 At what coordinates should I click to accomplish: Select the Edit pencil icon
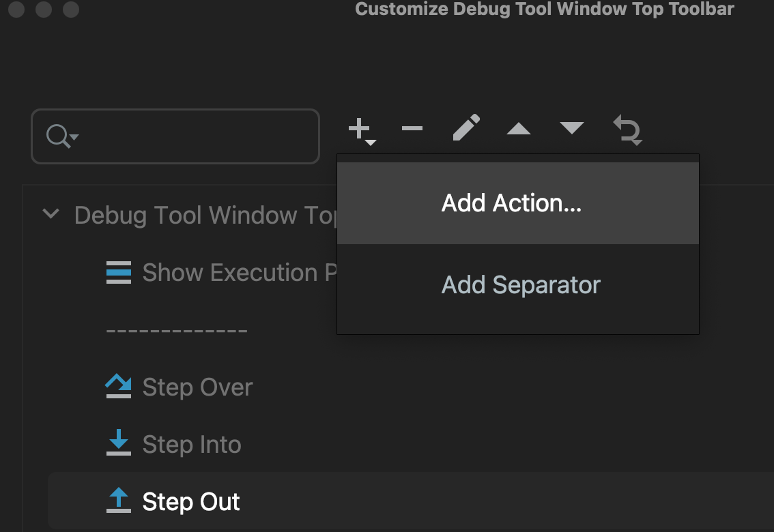pos(465,129)
